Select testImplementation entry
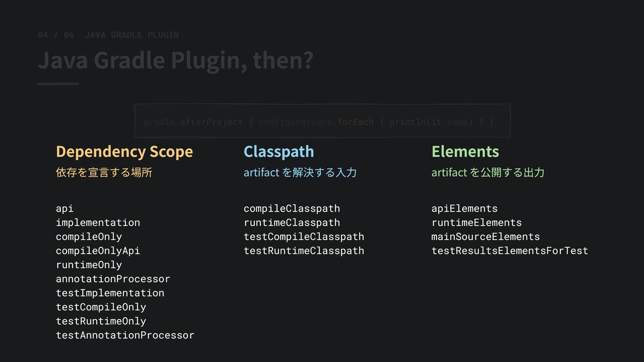This screenshot has height=362, width=644. coord(110,293)
